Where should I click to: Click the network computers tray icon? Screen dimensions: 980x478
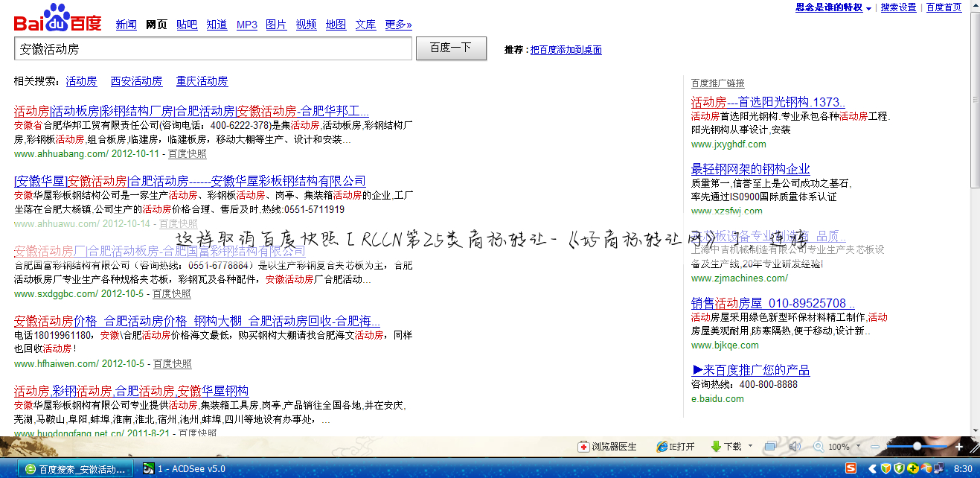click(939, 468)
